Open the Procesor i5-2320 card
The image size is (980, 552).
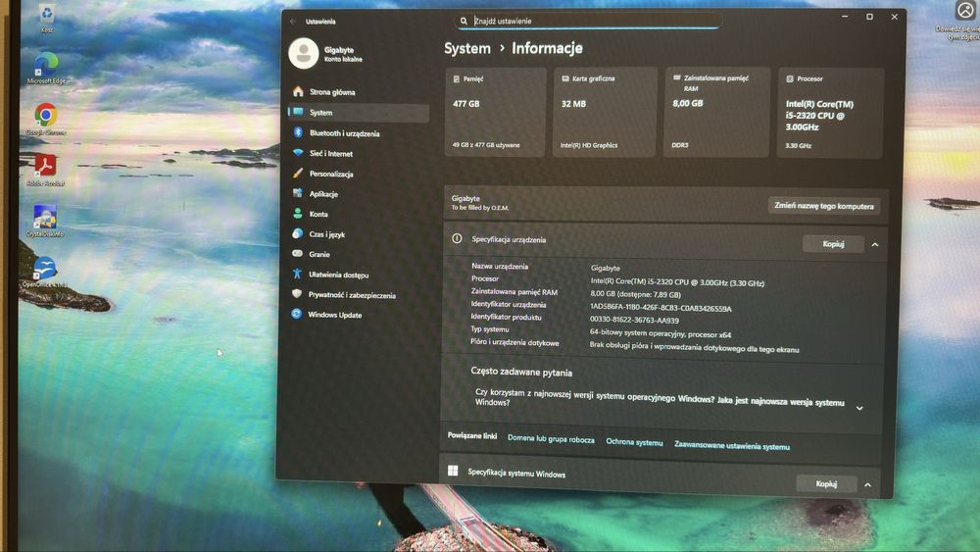[x=830, y=113]
